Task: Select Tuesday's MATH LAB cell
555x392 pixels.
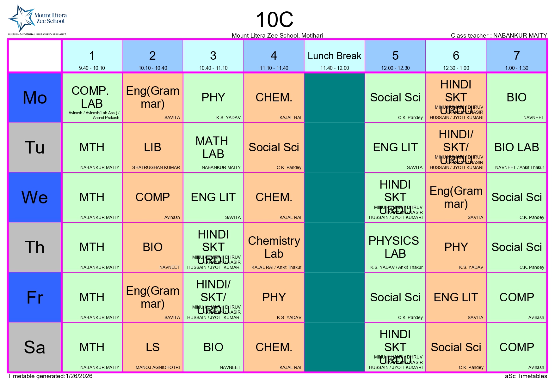Action: 213,148
